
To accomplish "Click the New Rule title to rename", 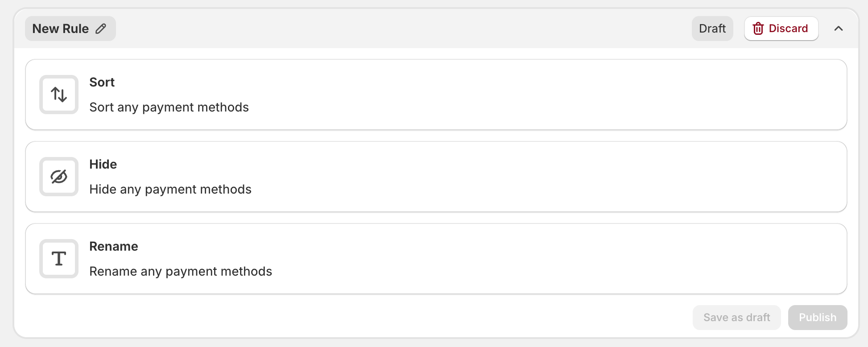I will tap(61, 29).
